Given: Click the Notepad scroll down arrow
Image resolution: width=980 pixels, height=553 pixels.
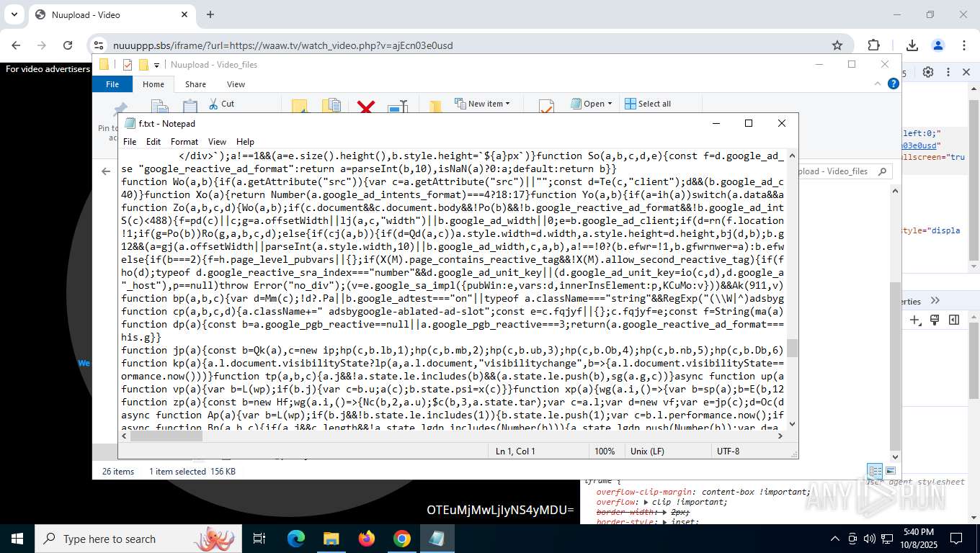Looking at the screenshot, I should [x=792, y=423].
